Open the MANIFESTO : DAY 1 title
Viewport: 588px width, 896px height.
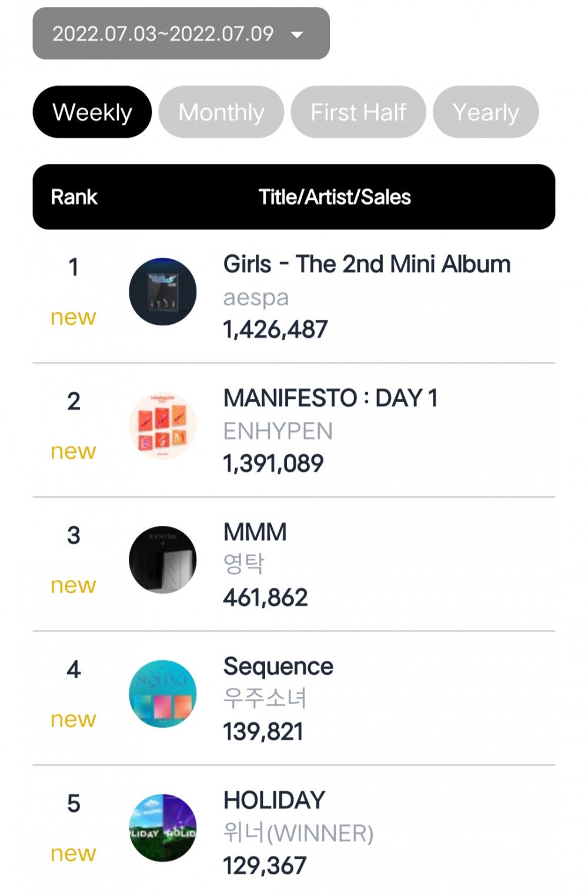click(330, 398)
